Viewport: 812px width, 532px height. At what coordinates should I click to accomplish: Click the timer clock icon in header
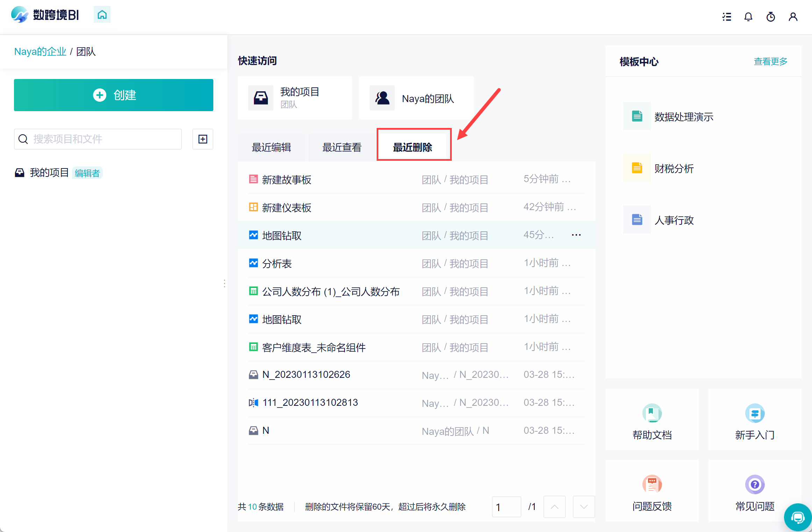(770, 17)
